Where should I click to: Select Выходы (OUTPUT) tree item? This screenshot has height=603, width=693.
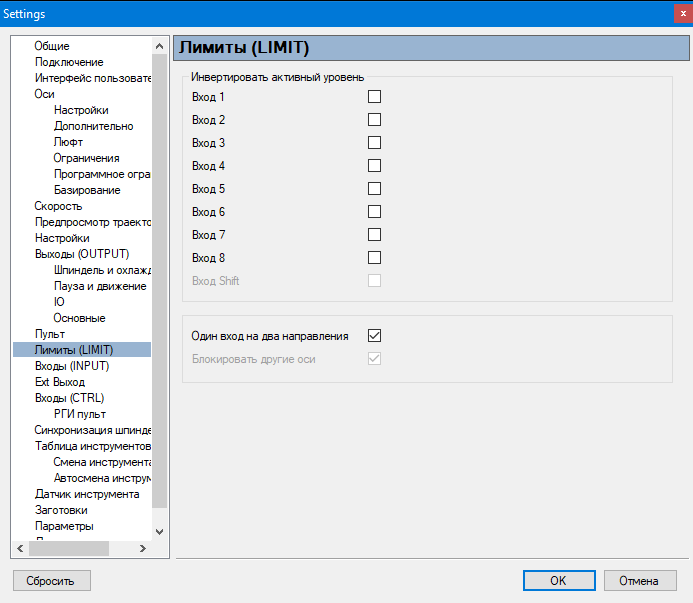pyautogui.click(x=82, y=254)
